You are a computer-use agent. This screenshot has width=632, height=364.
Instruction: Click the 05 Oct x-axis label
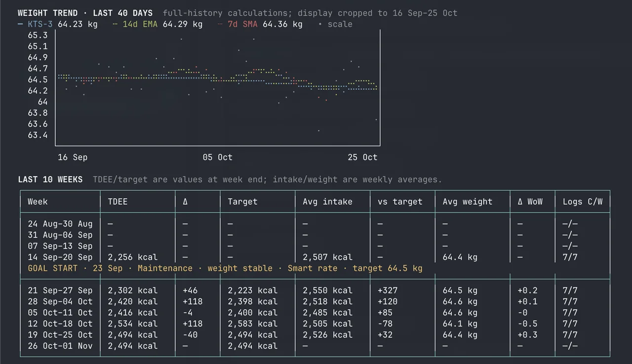218,157
